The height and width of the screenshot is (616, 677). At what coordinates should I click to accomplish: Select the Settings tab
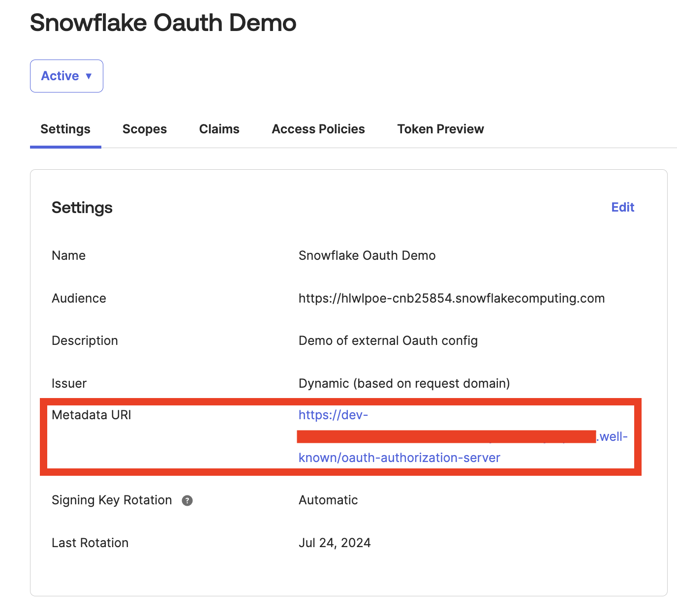point(65,129)
